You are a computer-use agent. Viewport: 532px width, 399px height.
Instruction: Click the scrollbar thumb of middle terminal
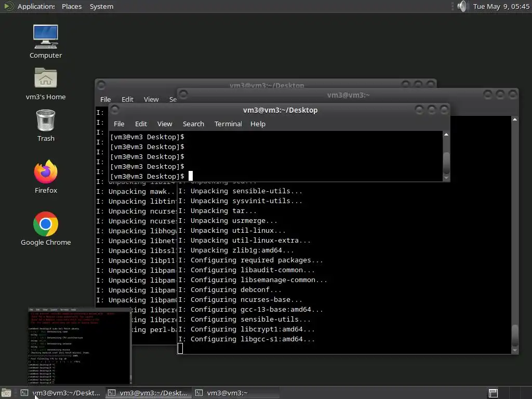point(515,336)
